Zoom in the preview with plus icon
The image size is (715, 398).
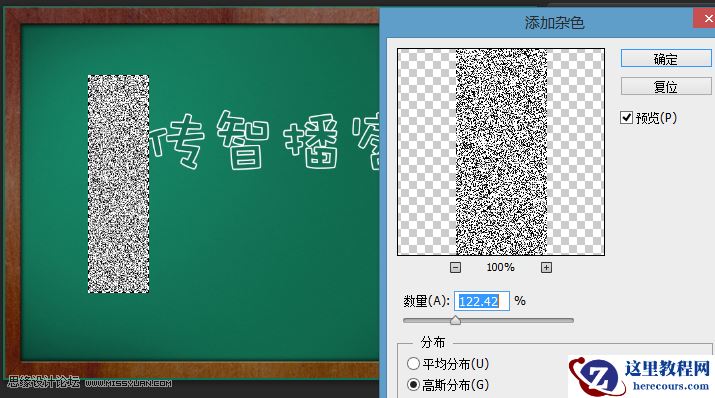(x=546, y=268)
